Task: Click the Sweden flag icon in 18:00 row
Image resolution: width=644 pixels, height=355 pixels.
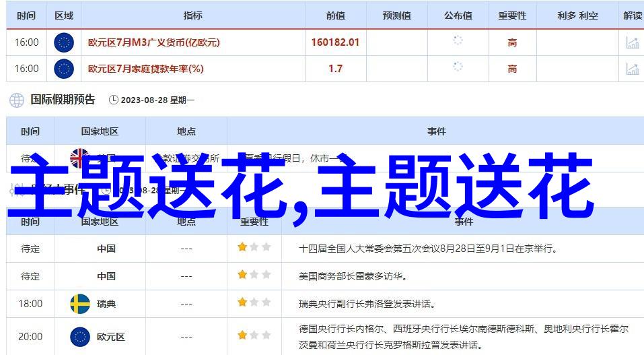Action: tap(80, 304)
